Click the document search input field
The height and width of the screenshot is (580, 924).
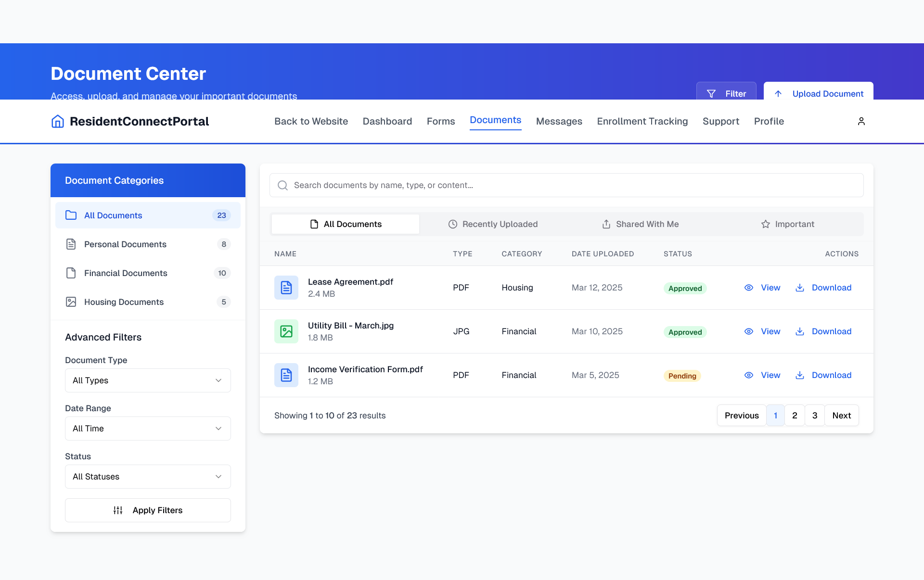(x=573, y=186)
